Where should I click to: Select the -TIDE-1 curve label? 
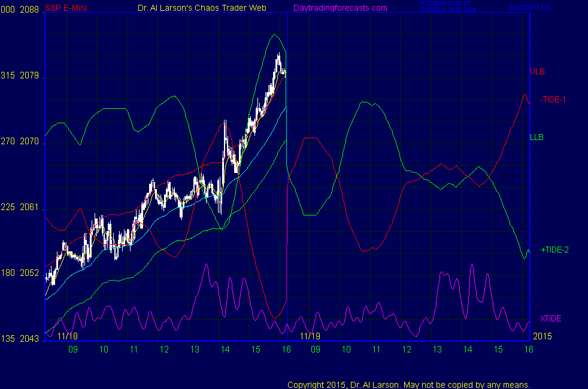coord(553,100)
